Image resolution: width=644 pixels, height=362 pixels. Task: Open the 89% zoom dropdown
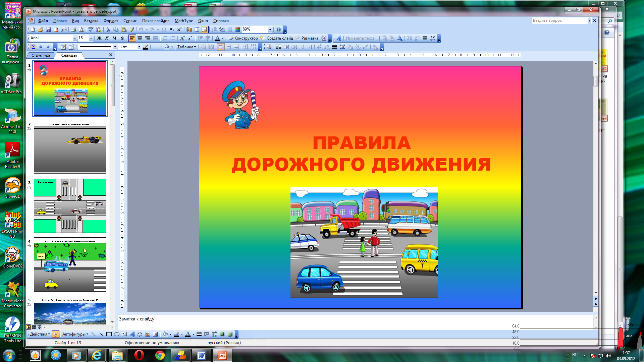coord(270,29)
